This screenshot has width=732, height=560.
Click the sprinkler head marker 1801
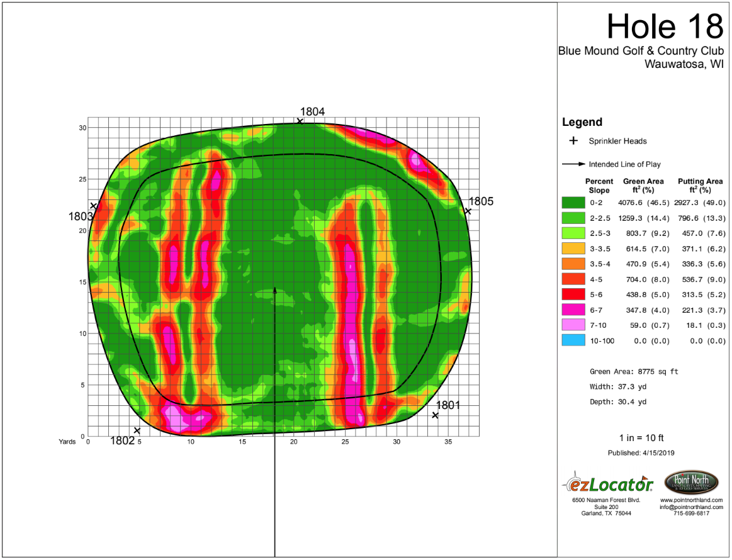pyautogui.click(x=436, y=415)
